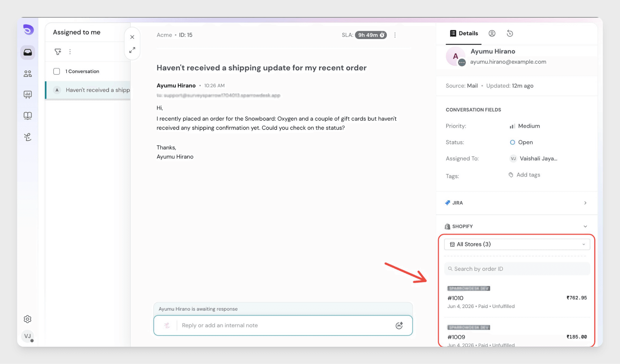Click the CONVERSATION FIELDS heading

[x=473, y=110]
